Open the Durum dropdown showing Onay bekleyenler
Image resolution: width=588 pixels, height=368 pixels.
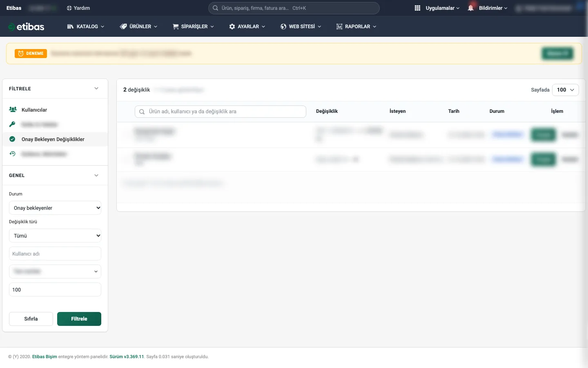click(x=55, y=208)
